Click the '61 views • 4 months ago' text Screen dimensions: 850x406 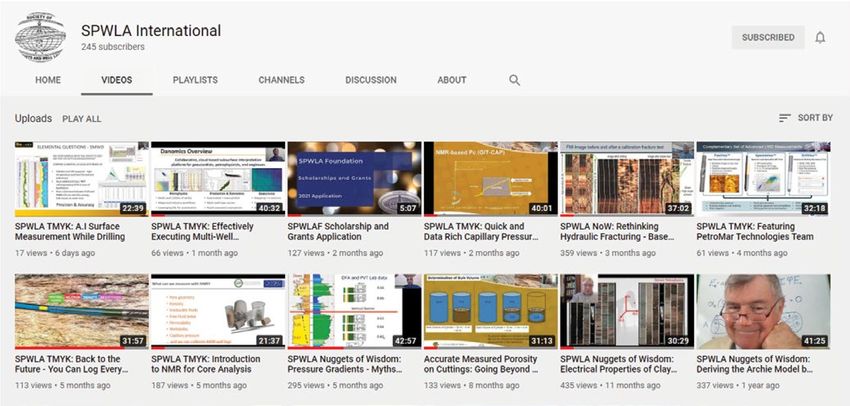point(742,253)
